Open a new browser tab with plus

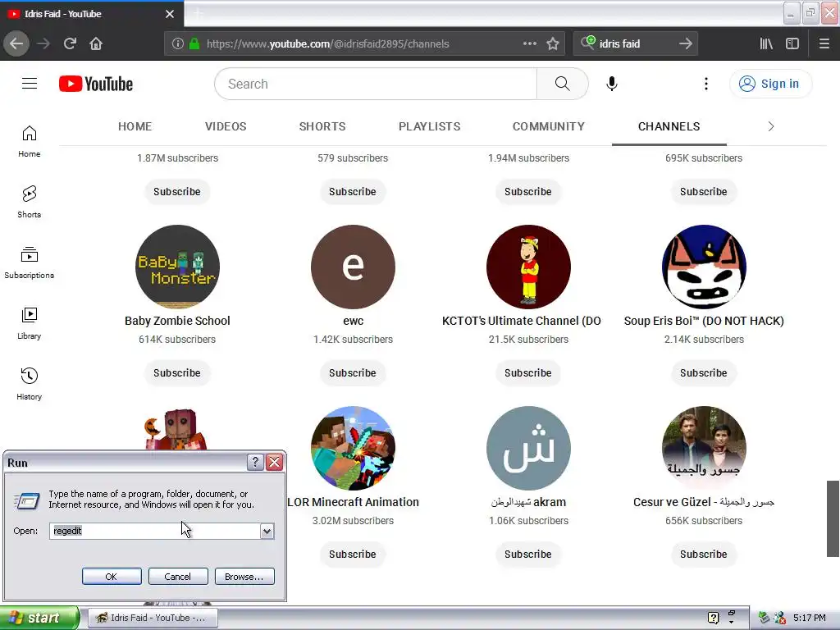198,14
